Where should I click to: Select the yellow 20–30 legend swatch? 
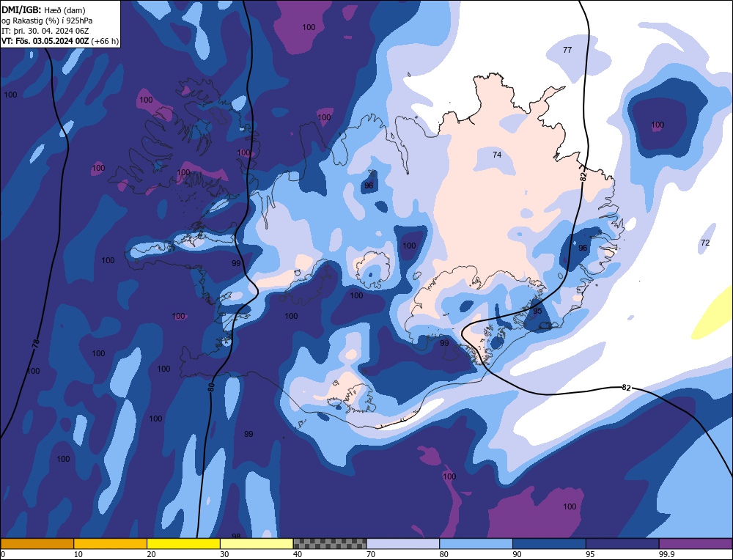click(x=183, y=543)
